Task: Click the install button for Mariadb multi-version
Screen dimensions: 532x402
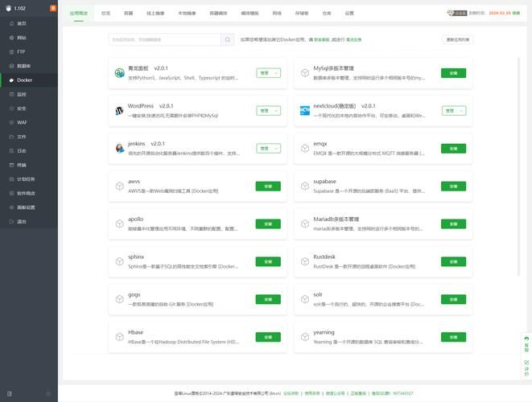Action: pyautogui.click(x=453, y=224)
